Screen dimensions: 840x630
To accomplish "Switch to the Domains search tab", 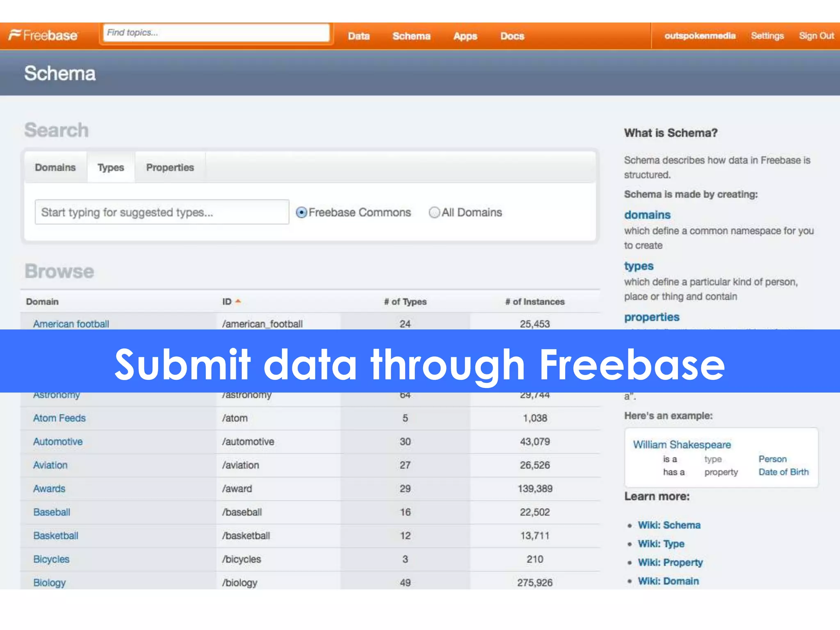I will (x=55, y=167).
